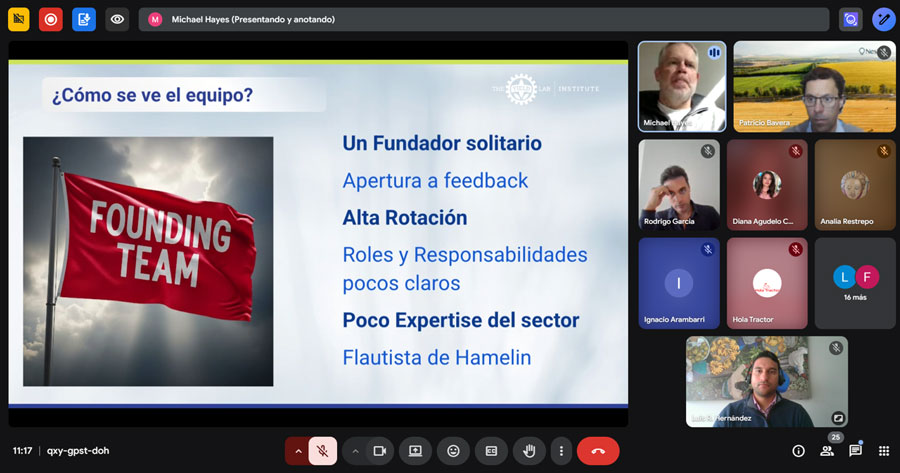Expand the video settings arrow beside camera
The height and width of the screenshot is (473, 900).
pos(354,451)
